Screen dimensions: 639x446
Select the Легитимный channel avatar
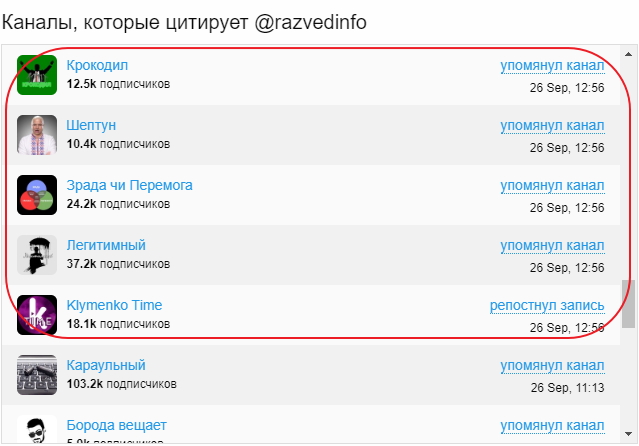click(37, 255)
